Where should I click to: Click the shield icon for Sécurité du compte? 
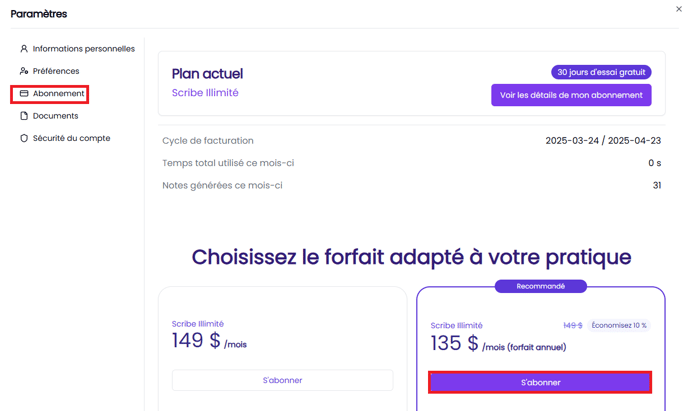24,138
